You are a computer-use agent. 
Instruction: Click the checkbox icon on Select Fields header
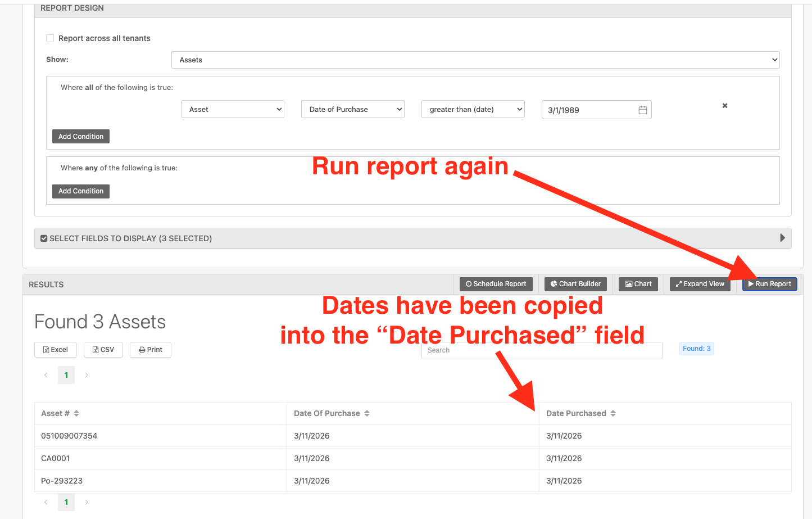tap(43, 238)
